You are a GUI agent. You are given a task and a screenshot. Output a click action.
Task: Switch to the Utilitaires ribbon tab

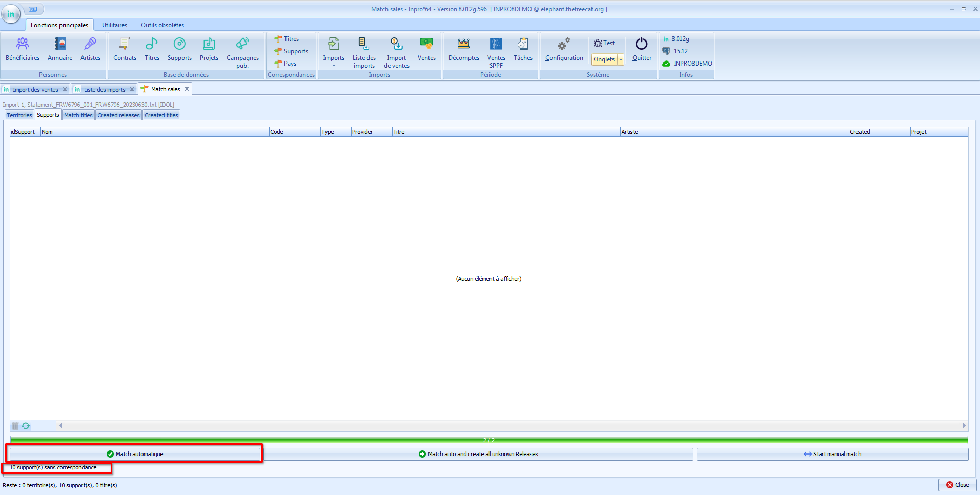pyautogui.click(x=114, y=25)
